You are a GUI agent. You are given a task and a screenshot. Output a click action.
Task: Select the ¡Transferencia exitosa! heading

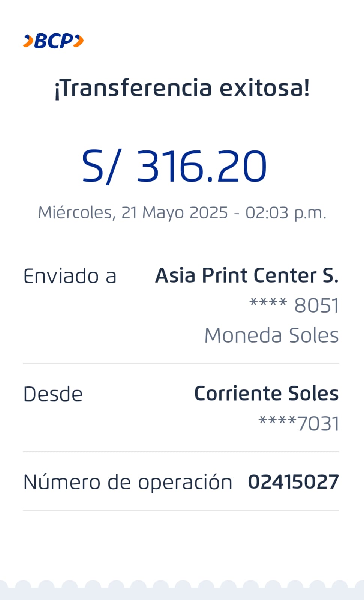pos(182,88)
